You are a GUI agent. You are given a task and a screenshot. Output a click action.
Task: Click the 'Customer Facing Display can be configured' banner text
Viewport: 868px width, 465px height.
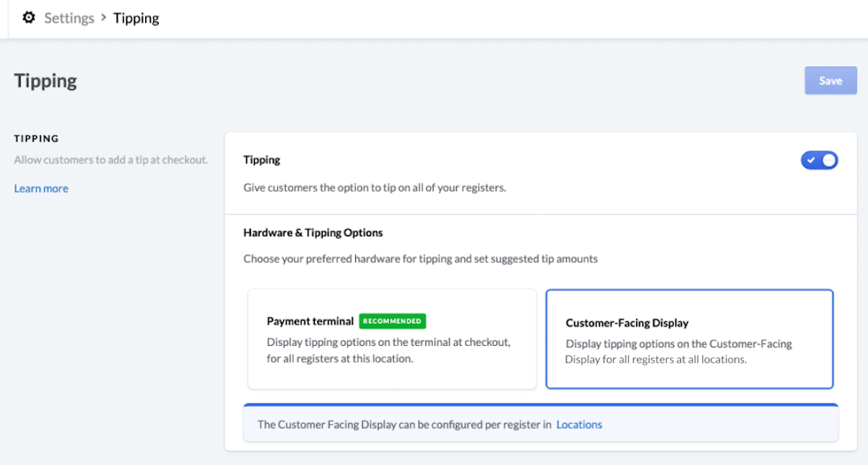click(404, 425)
